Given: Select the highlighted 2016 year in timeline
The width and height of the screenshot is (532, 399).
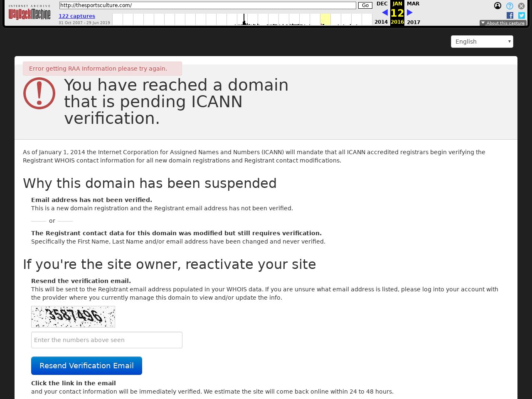Looking at the screenshot, I should pyautogui.click(x=325, y=20).
